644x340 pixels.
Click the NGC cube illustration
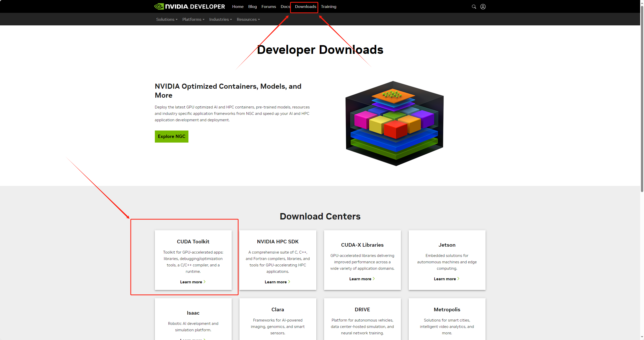click(394, 123)
